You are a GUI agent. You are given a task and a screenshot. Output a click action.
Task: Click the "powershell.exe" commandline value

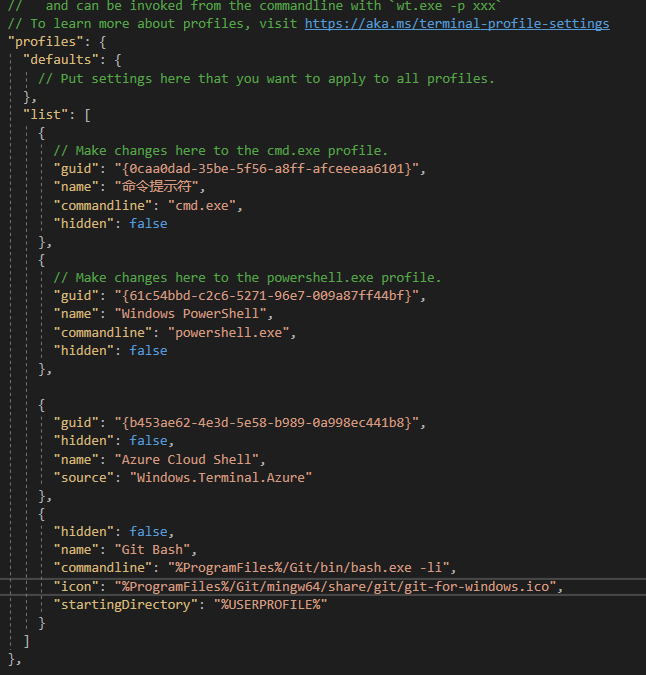pos(229,332)
